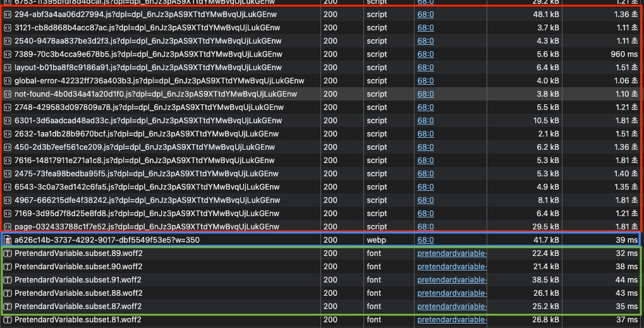Click the 960 ms time value

pos(624,54)
